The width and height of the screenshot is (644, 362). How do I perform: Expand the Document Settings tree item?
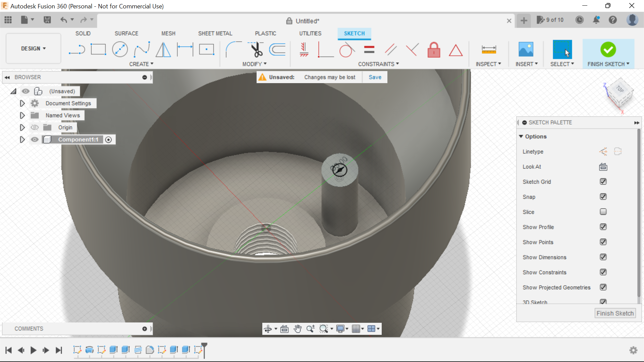click(x=22, y=103)
